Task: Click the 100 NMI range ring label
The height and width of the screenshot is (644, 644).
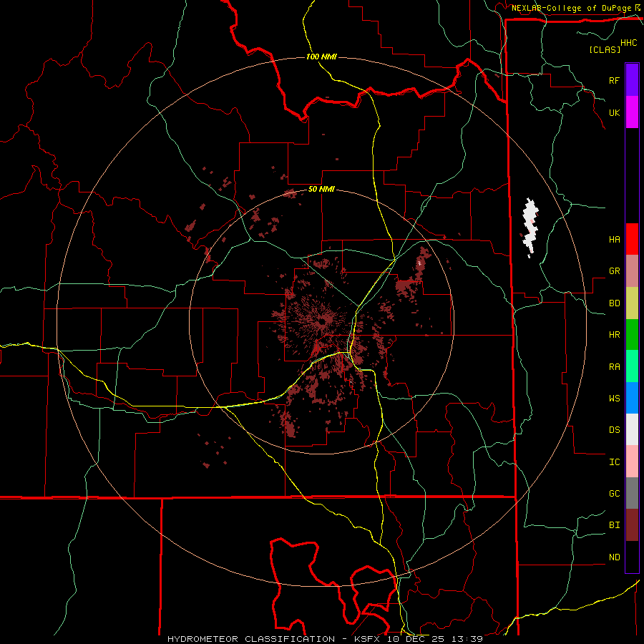Action: [321, 57]
